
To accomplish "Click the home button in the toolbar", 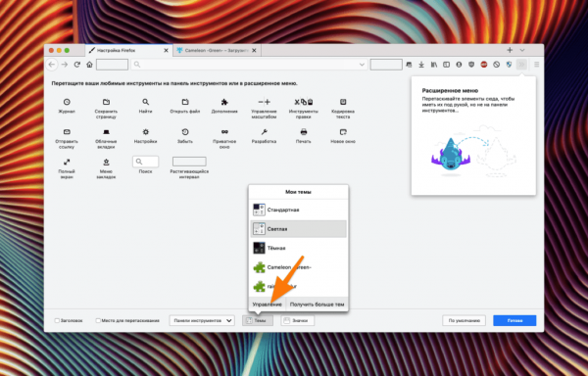I will click(89, 65).
